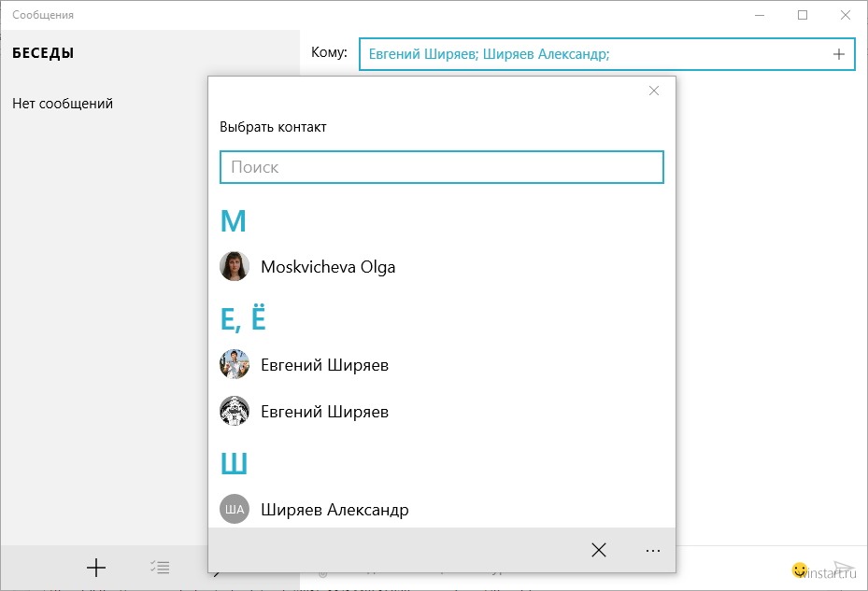Click the plus icon in the recipient field
The height and width of the screenshot is (591, 868).
click(838, 54)
